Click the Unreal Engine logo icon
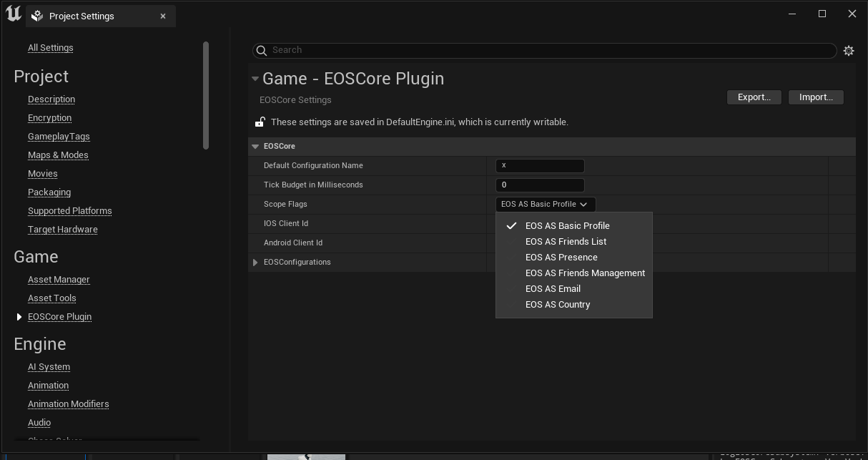 click(x=13, y=14)
